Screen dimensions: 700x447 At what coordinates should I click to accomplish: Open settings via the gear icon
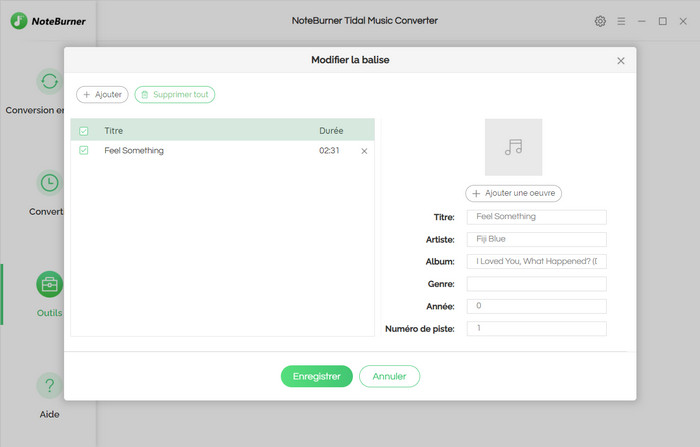click(600, 21)
